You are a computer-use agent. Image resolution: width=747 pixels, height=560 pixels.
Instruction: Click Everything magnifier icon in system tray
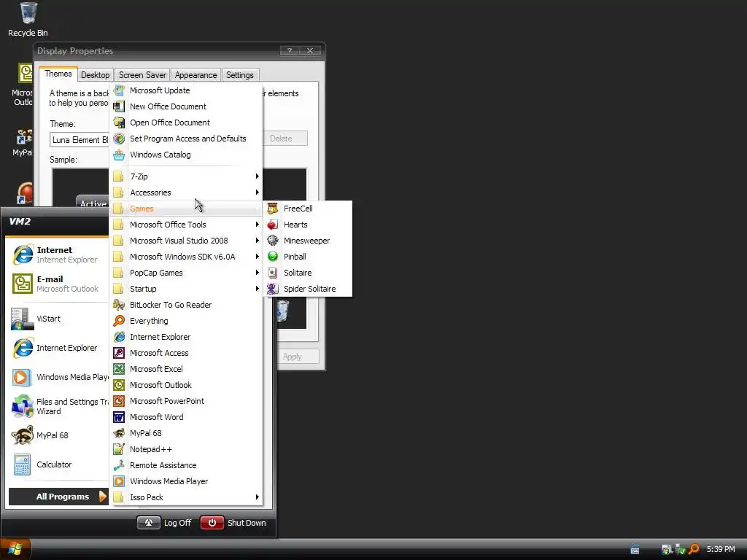click(x=694, y=549)
